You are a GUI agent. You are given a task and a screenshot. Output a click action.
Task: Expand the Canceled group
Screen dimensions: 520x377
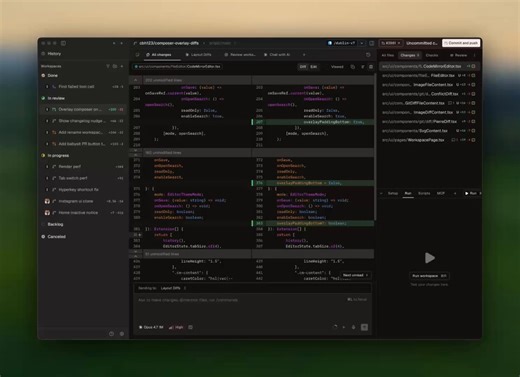click(53, 237)
